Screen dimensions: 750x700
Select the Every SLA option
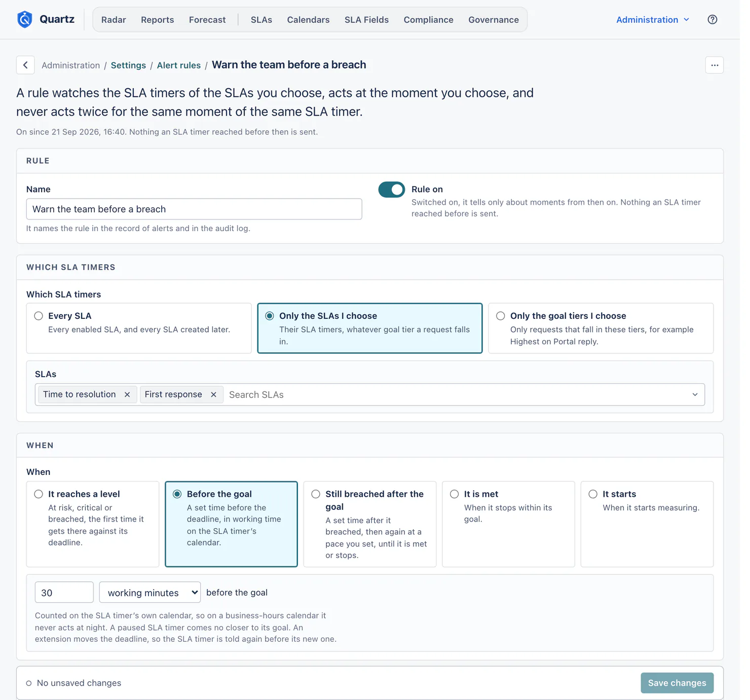pyautogui.click(x=139, y=328)
